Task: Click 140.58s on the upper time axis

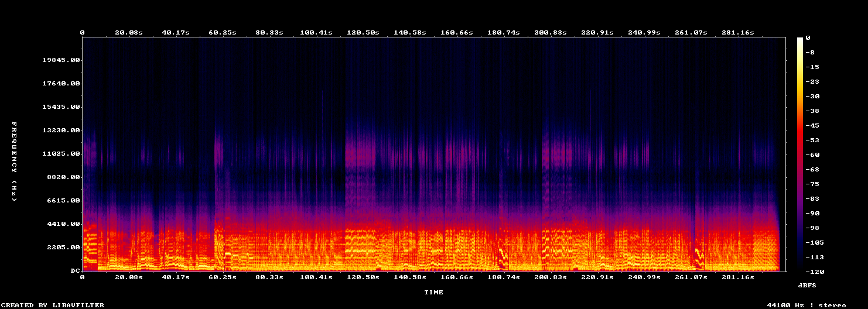Action: tap(410, 33)
